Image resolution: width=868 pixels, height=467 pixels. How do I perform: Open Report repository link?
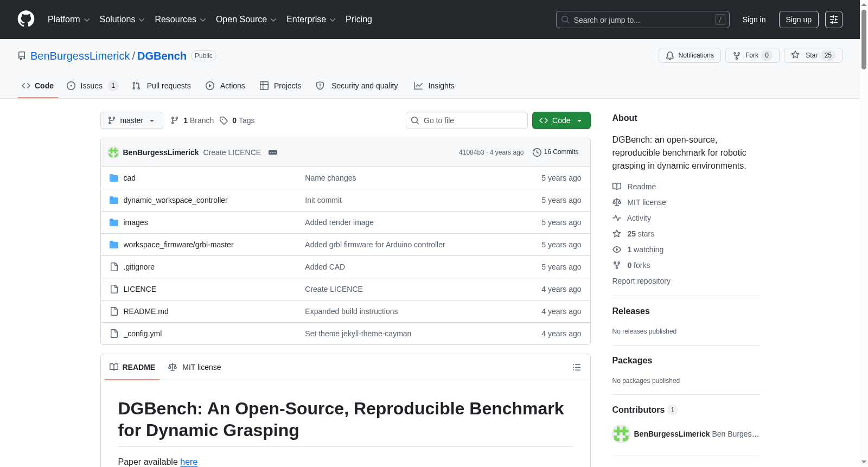(x=641, y=281)
